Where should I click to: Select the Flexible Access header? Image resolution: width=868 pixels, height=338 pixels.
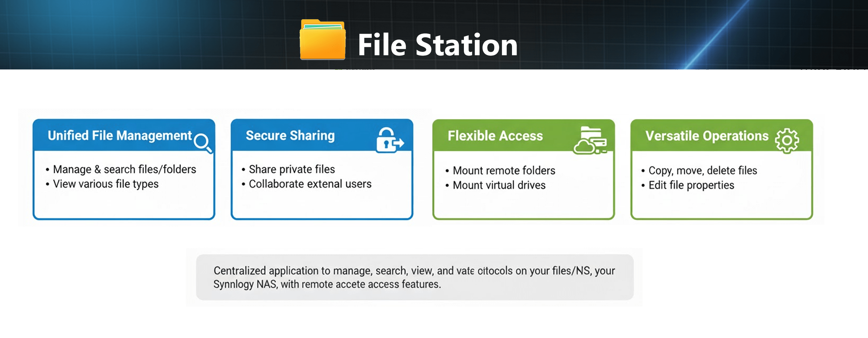click(x=495, y=136)
